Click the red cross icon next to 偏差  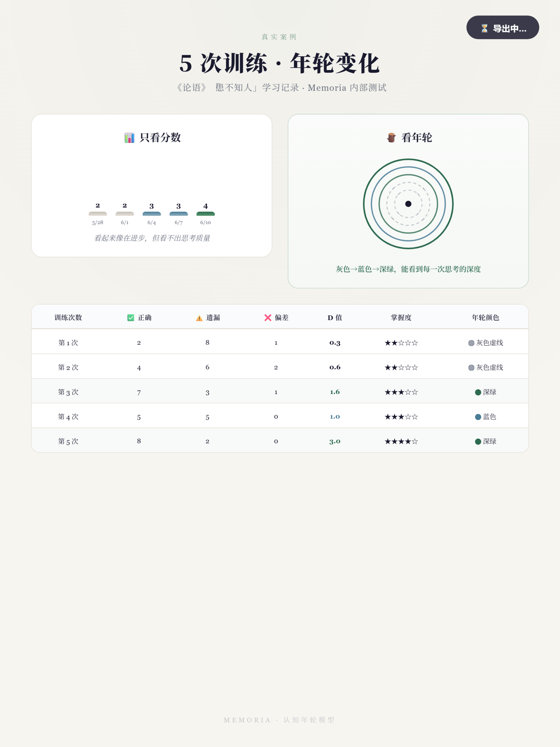268,318
